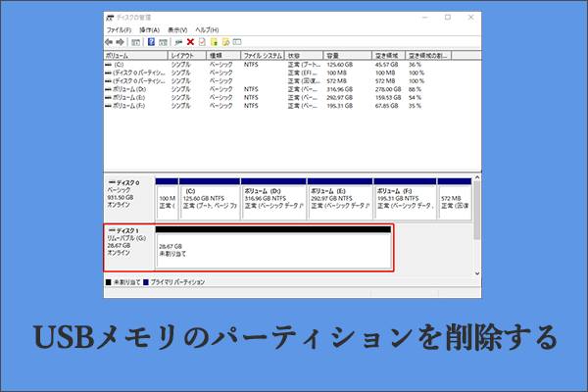Toggle the console tree toolbar icon
588x392 pixels.
tap(136, 42)
